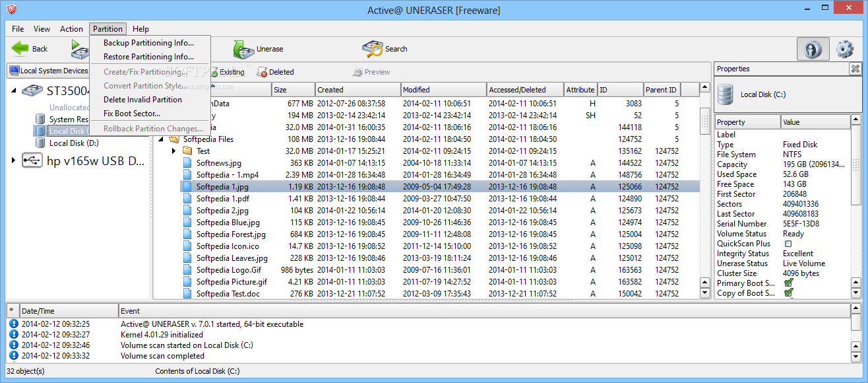
Task: Expand the hp v165w USB device node
Action: [x=14, y=160]
